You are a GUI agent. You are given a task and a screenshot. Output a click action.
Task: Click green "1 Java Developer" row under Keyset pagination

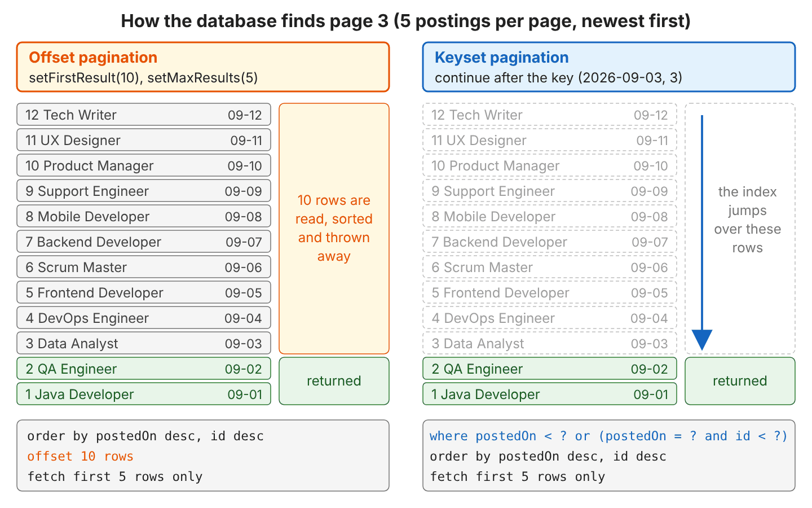[x=550, y=394]
